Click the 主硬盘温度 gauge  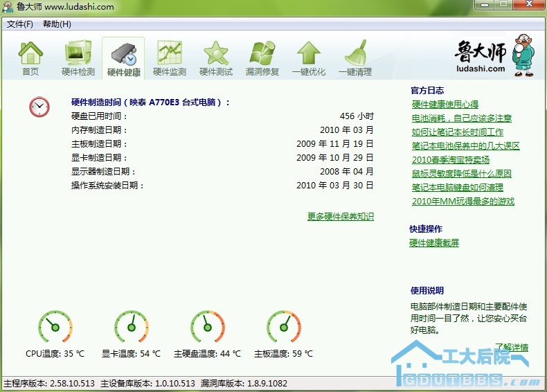(x=208, y=327)
